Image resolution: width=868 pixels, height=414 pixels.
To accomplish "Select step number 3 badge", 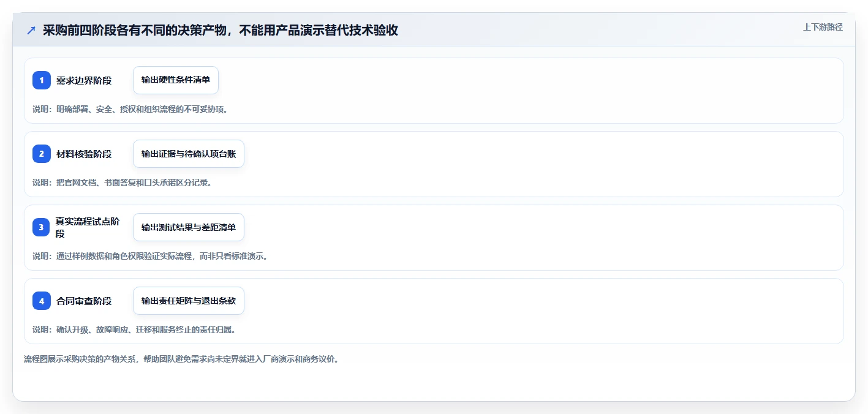I will coord(42,227).
